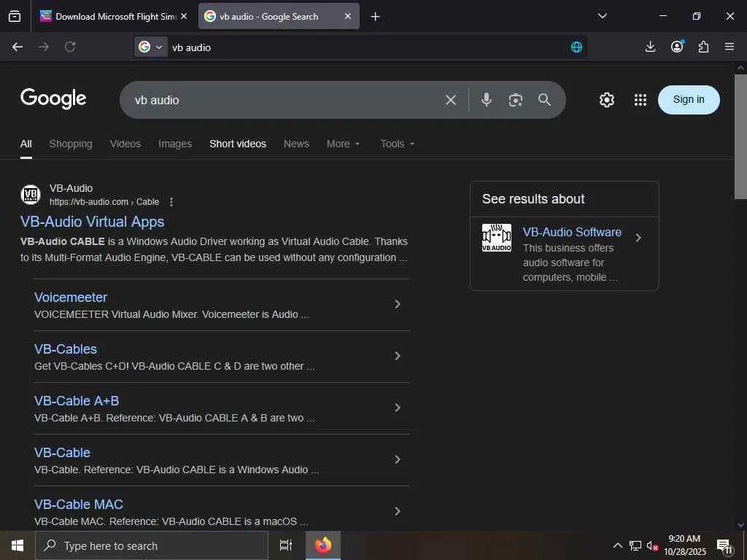The width and height of the screenshot is (747, 560).
Task: Click the Type here to search box
Action: coord(152,545)
